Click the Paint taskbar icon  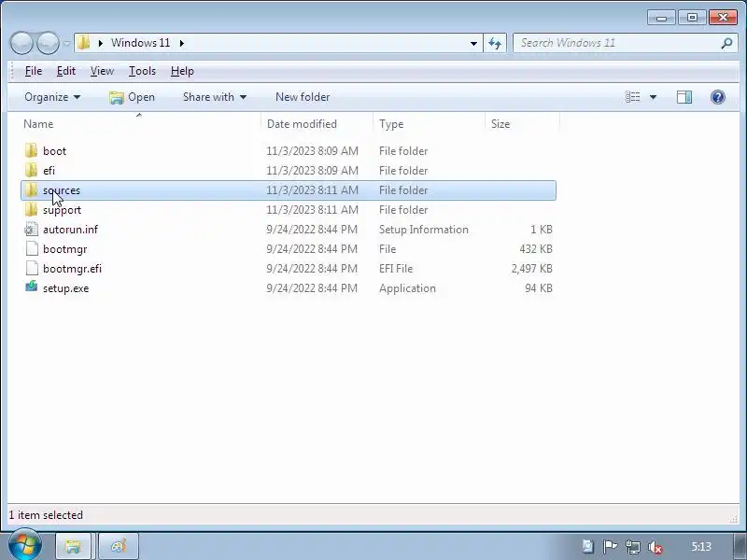[119, 546]
